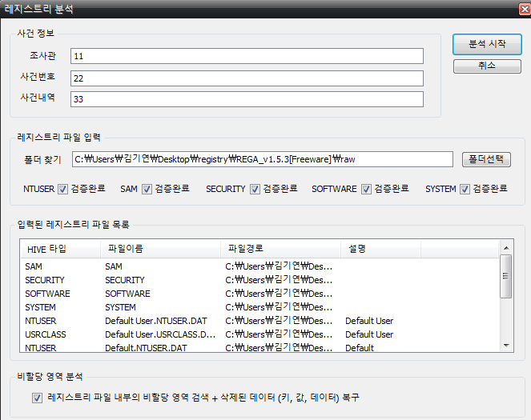Viewport: 531px width, 420px height.
Task: Sort by the HIVE 타입 column header
Action: [x=60, y=250]
